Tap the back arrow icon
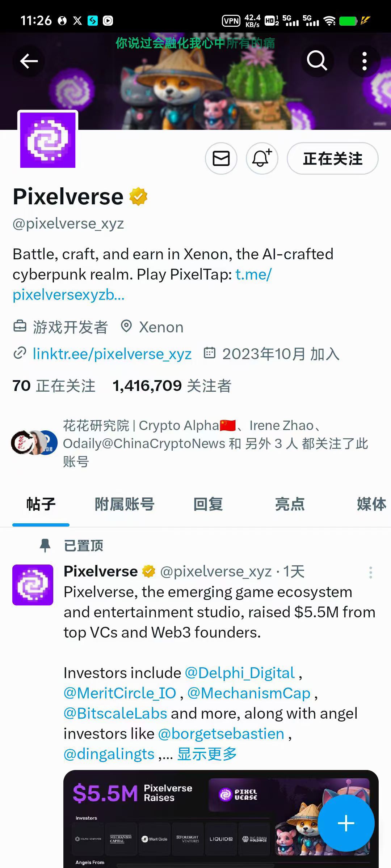The height and width of the screenshot is (868, 391). point(29,61)
